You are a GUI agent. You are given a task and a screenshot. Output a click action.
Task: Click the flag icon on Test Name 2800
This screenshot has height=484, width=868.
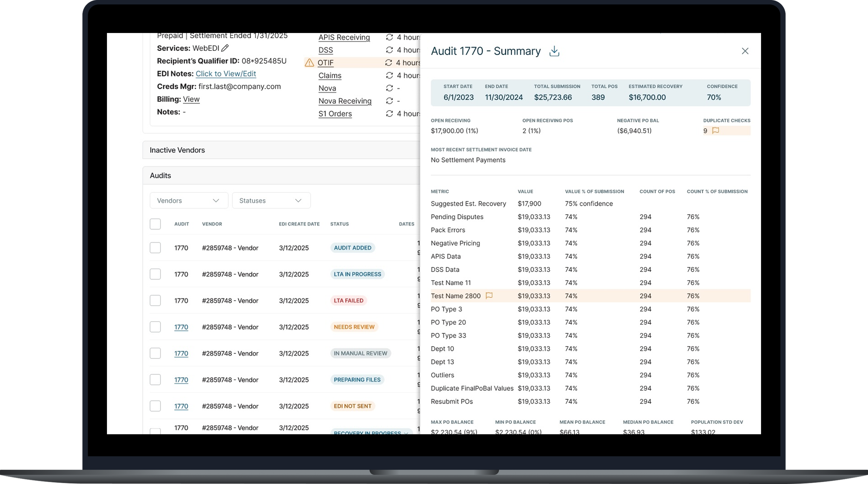click(x=489, y=295)
